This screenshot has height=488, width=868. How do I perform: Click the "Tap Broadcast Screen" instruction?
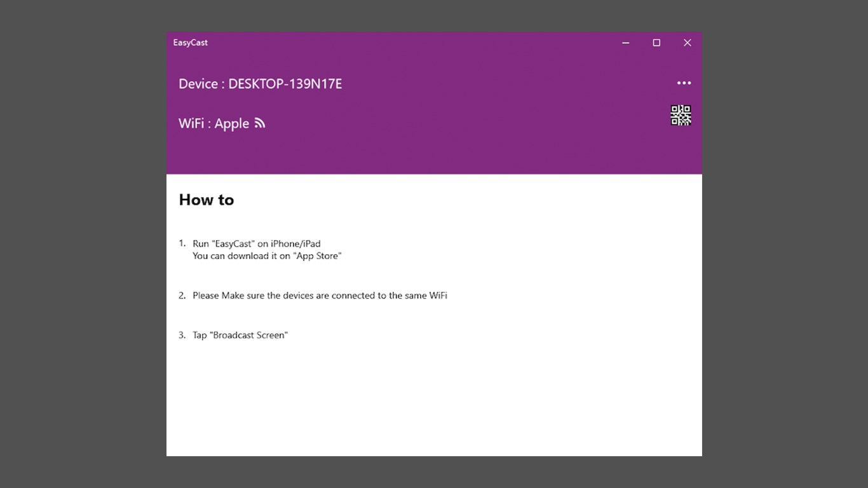(x=240, y=335)
